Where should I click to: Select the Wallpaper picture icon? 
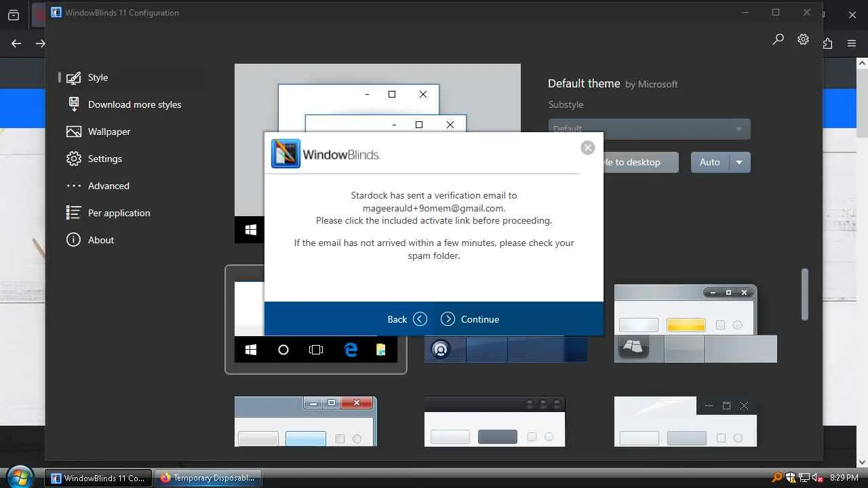pos(74,131)
